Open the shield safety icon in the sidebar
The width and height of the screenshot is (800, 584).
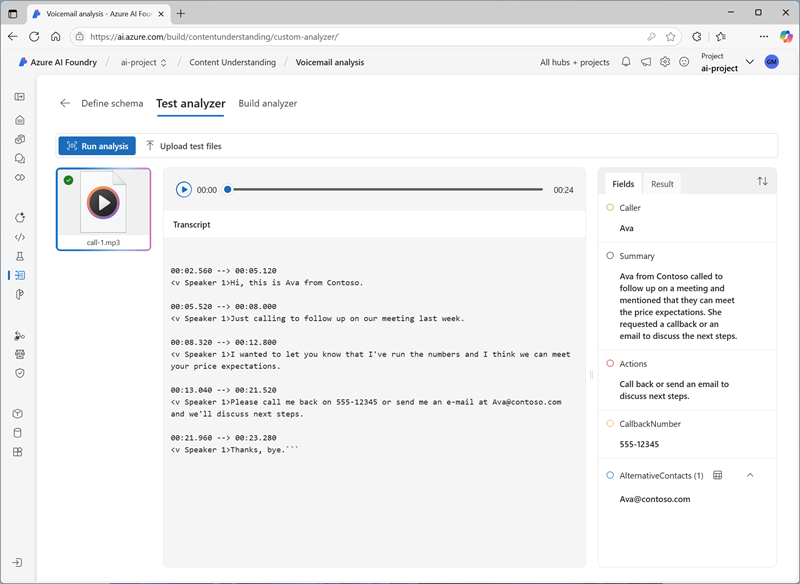coord(19,373)
